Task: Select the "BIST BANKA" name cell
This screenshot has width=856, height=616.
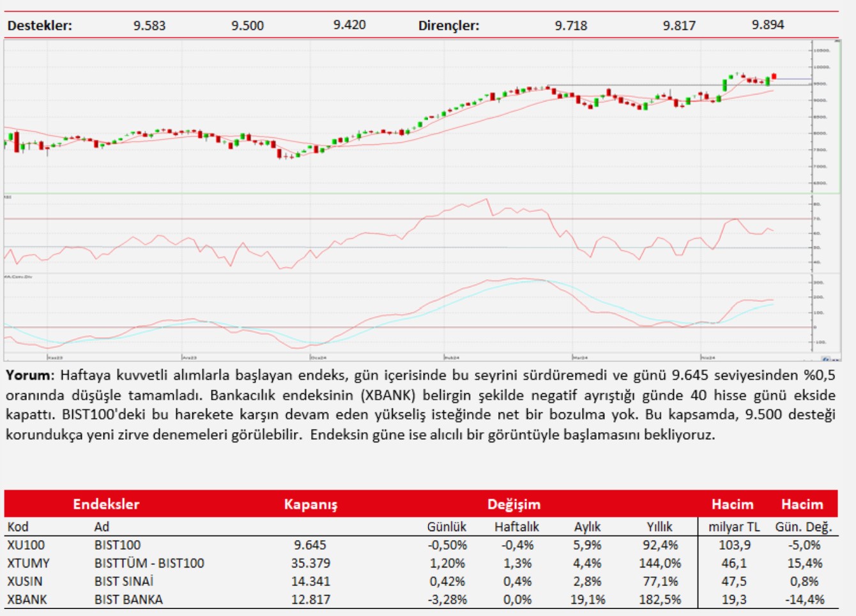Action: (128, 599)
